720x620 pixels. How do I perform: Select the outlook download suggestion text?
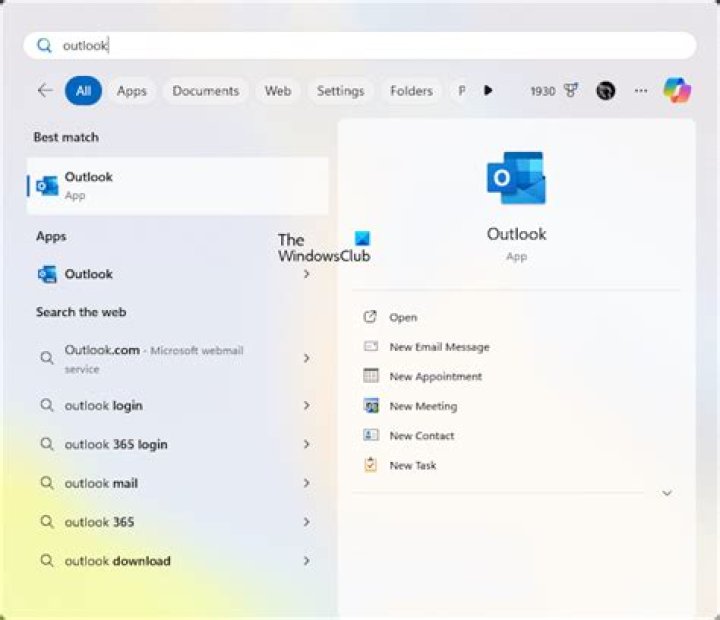point(118,561)
